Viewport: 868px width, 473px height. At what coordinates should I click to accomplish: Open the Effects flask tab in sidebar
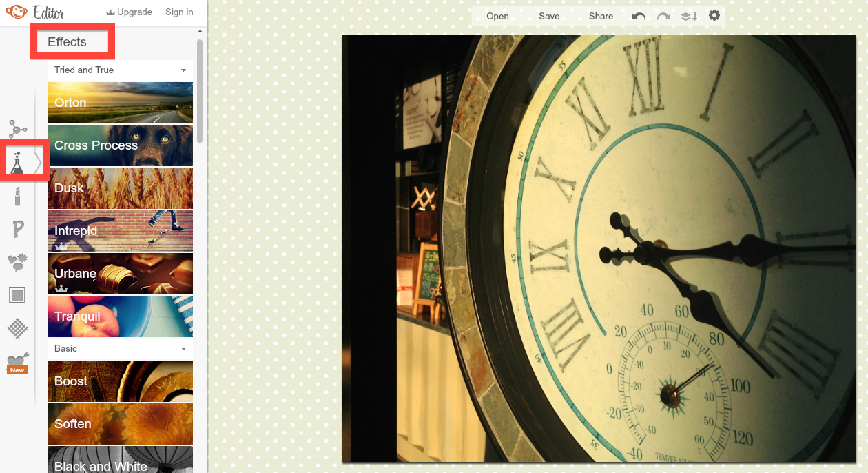(x=17, y=162)
